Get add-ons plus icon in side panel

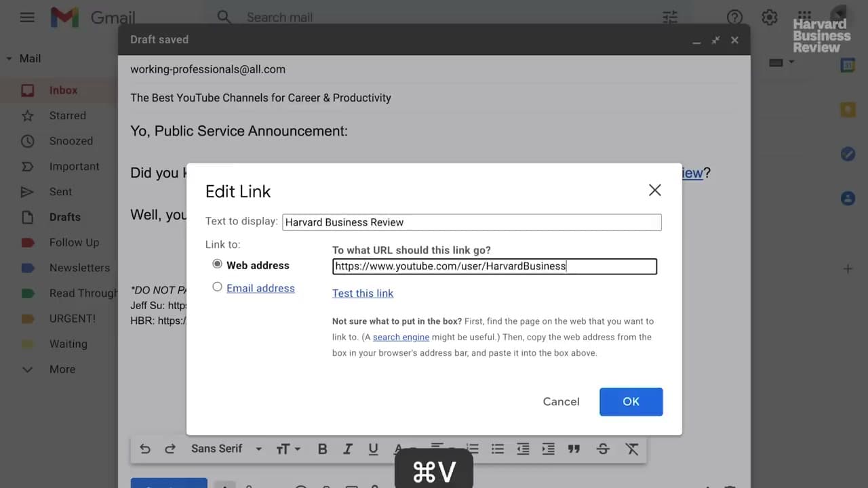click(848, 269)
